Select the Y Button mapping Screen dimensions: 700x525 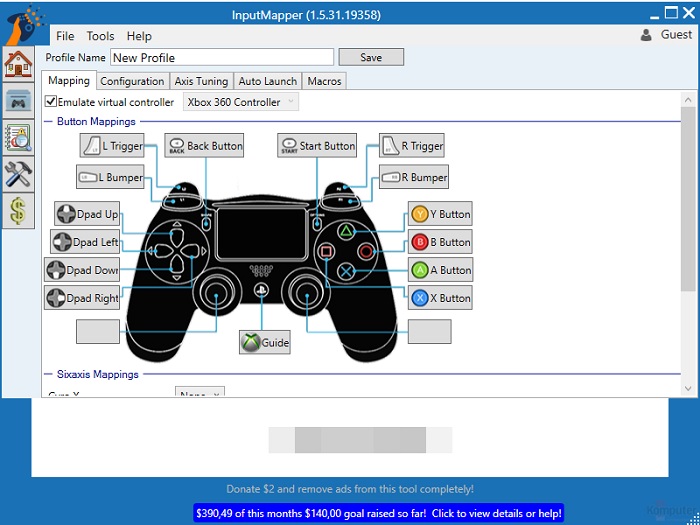pos(440,214)
